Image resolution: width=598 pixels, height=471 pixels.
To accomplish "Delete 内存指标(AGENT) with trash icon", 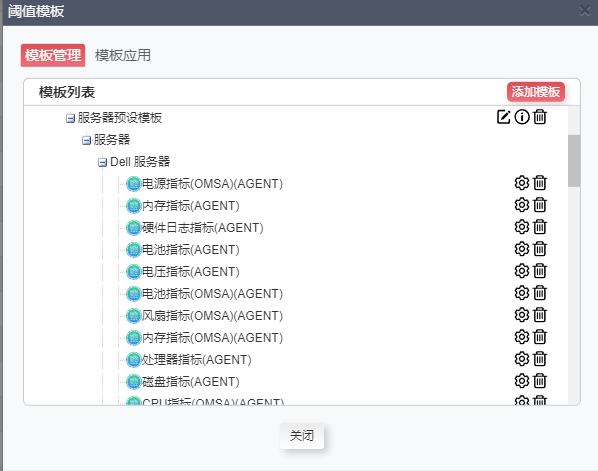I will tap(540, 205).
